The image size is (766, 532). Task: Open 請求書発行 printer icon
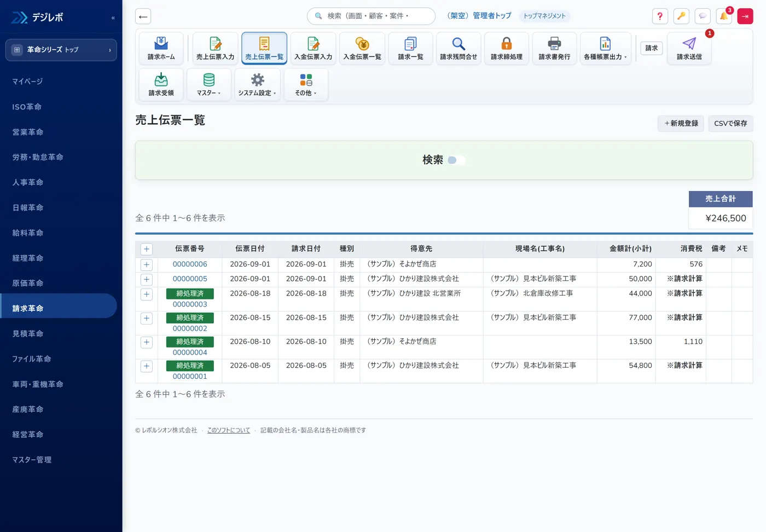[554, 48]
